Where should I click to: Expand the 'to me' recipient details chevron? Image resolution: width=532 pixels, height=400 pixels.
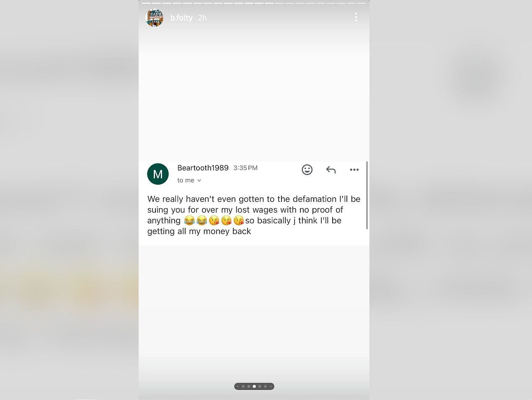tap(199, 181)
